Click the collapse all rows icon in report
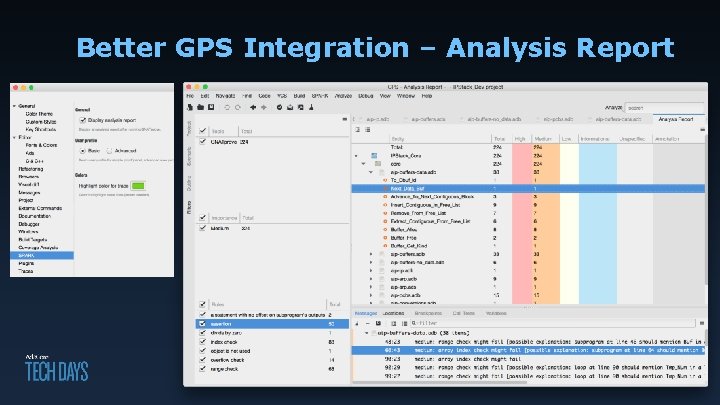The height and width of the screenshot is (405, 720). coord(367,130)
